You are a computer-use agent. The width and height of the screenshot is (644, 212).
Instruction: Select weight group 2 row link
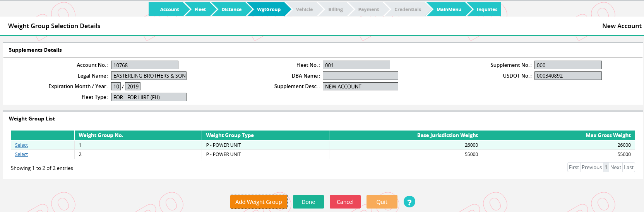click(x=21, y=154)
